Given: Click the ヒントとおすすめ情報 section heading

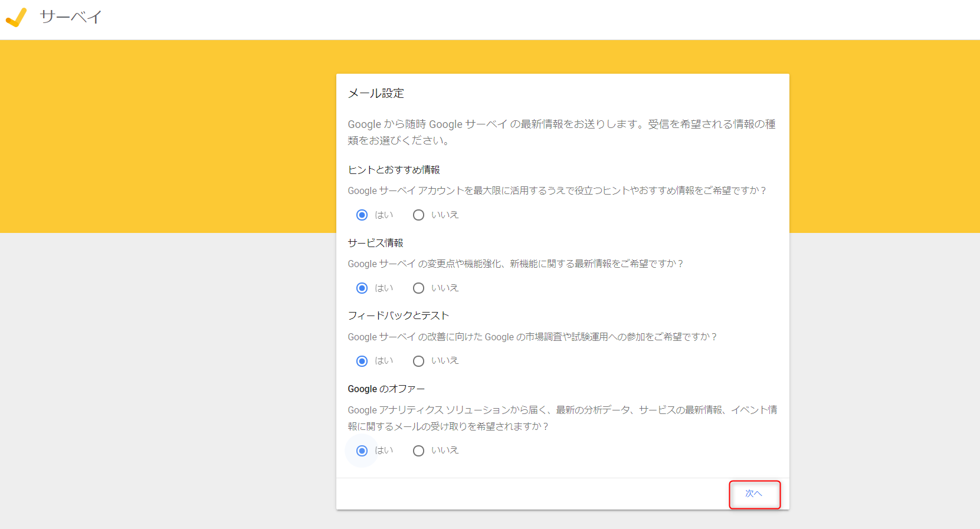Looking at the screenshot, I should pyautogui.click(x=394, y=170).
